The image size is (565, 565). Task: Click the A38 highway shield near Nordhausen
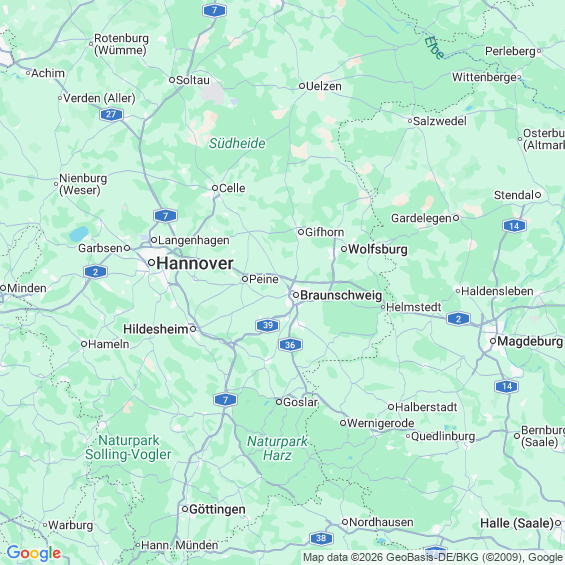coord(321,538)
